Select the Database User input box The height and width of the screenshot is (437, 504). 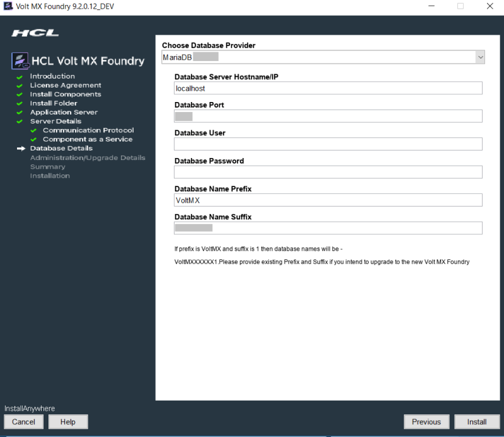pyautogui.click(x=328, y=144)
